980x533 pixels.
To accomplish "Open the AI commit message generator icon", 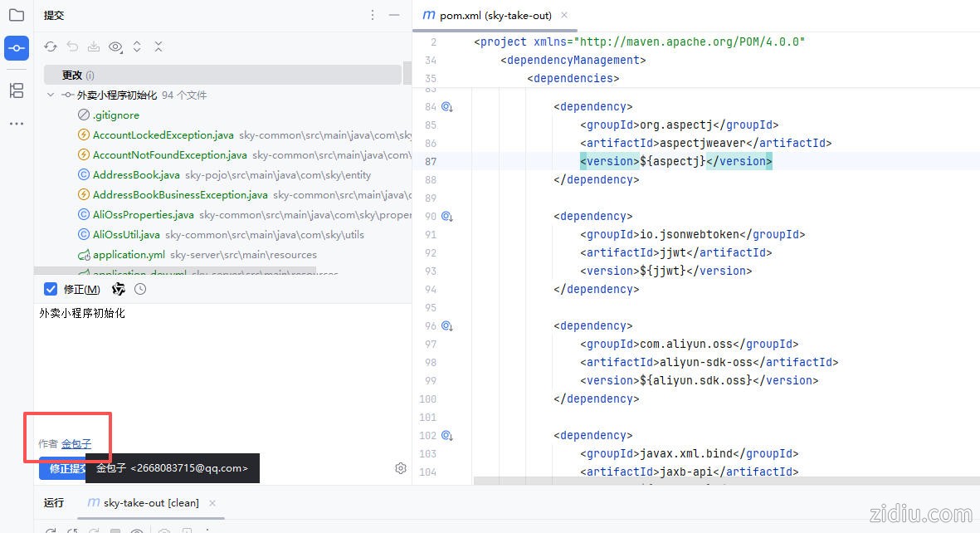I will [x=119, y=289].
